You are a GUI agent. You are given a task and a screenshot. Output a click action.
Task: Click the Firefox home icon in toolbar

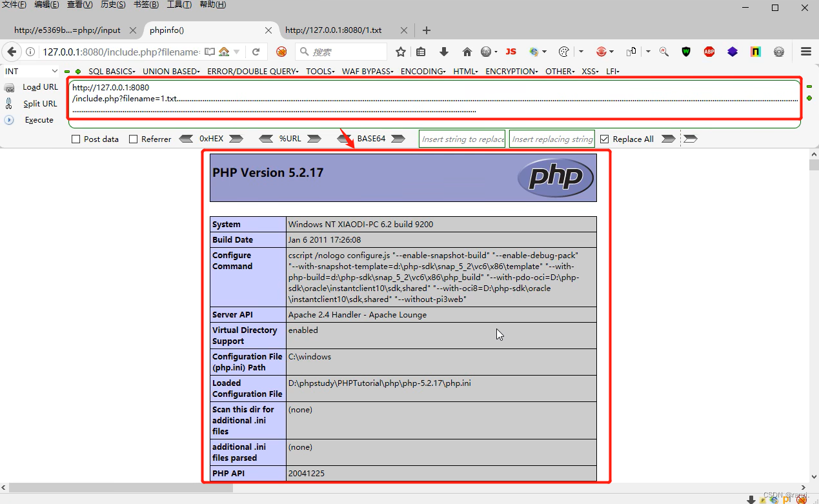point(467,52)
